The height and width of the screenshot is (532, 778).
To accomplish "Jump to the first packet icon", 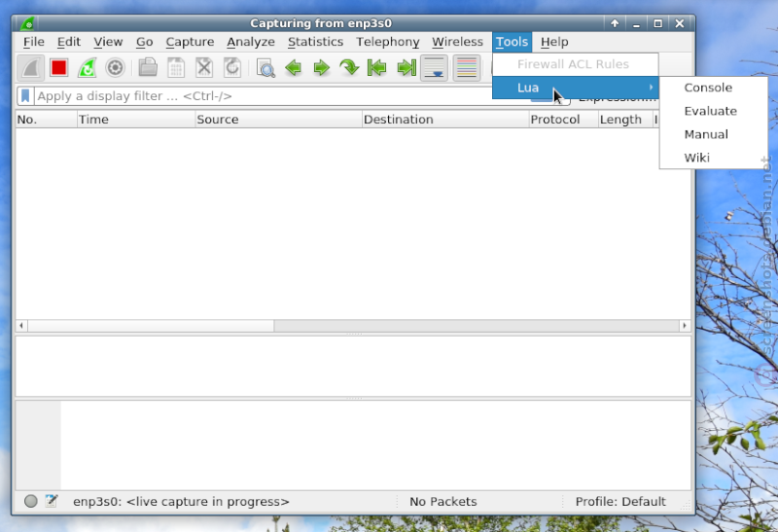I will 377,67.
